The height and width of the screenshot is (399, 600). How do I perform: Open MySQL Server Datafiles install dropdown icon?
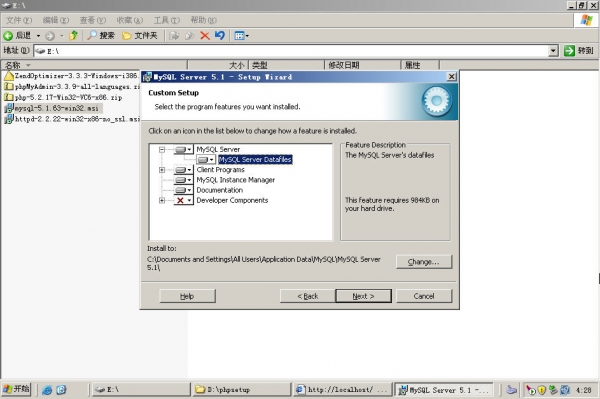click(x=206, y=160)
